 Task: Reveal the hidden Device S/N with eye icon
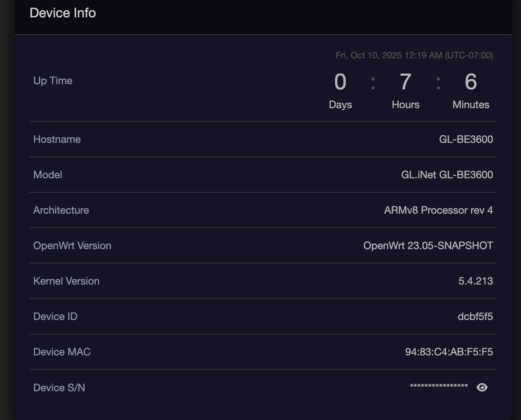[482, 387]
